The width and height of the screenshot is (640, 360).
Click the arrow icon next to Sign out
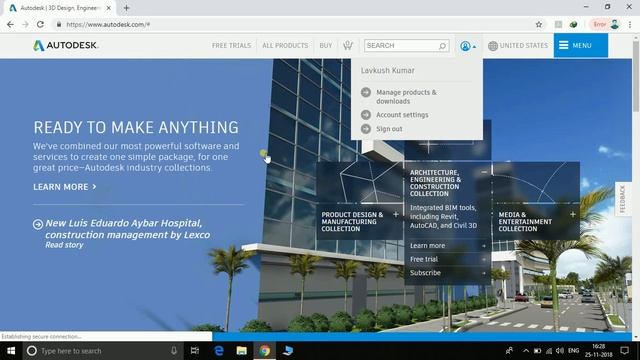pyautogui.click(x=366, y=129)
